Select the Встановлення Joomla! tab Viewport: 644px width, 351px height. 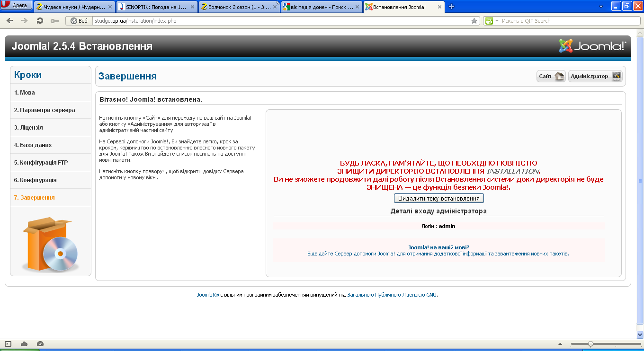tap(404, 7)
